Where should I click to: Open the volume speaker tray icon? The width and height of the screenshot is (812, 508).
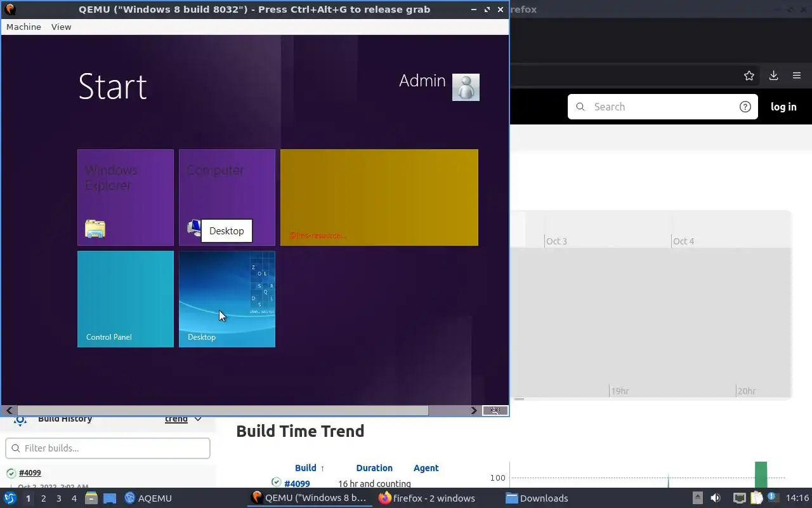[x=716, y=498]
